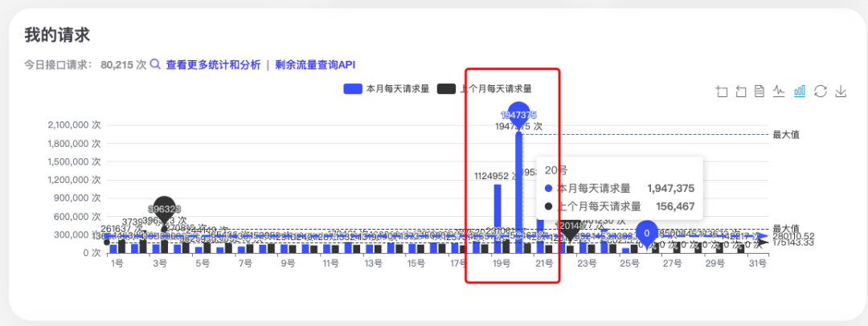
Task: Click the blue 1947375 pin marker
Action: point(518,115)
